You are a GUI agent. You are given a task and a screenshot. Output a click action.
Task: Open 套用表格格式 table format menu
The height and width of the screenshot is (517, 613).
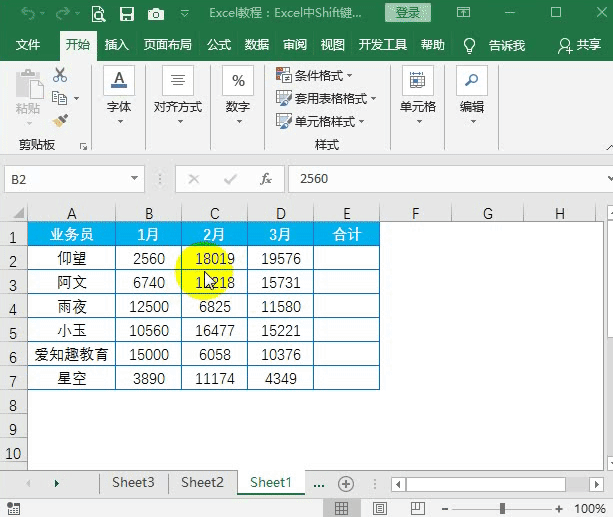(326, 98)
